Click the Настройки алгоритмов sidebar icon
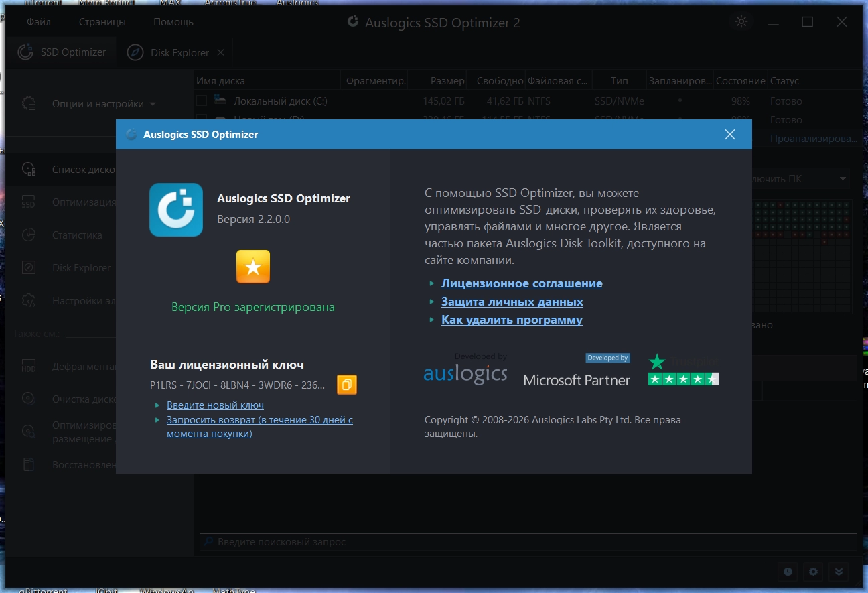The height and width of the screenshot is (593, 868). 29,301
